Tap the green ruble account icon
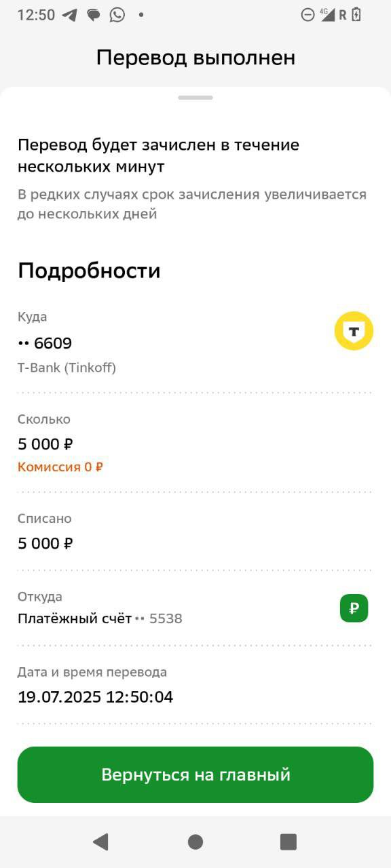Image resolution: width=391 pixels, height=868 pixels. pos(354,608)
